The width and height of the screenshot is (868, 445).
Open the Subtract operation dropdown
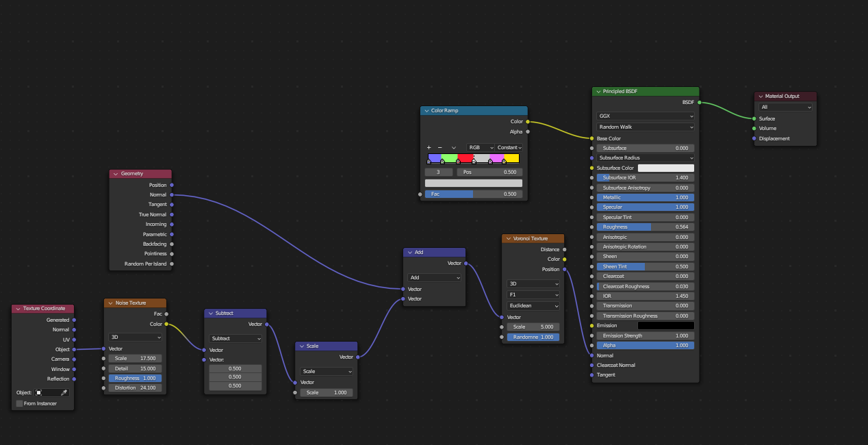coord(235,338)
